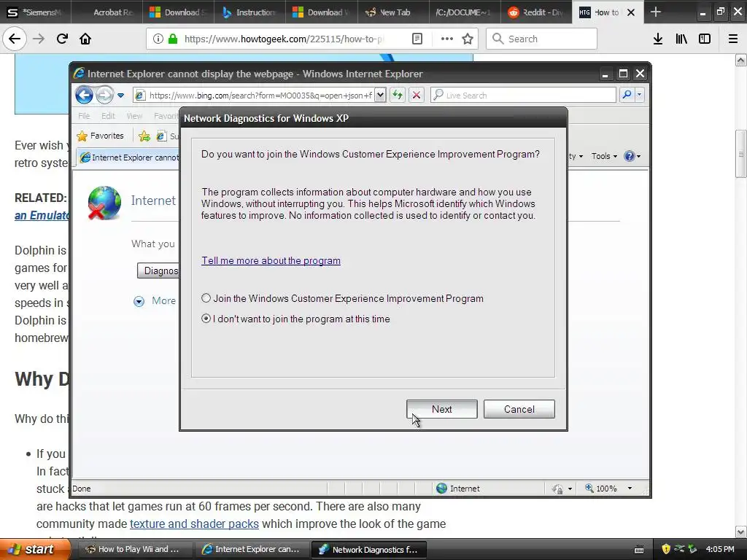Screen dimensions: 747x560
Task: Click Internet Explorer forward arrow button
Action: 104,96
